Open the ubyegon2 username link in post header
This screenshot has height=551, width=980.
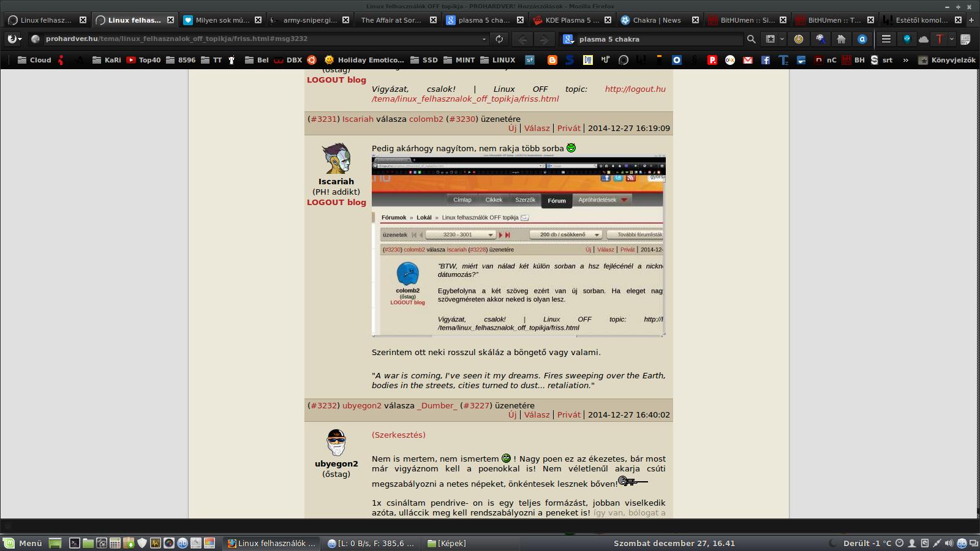click(362, 406)
